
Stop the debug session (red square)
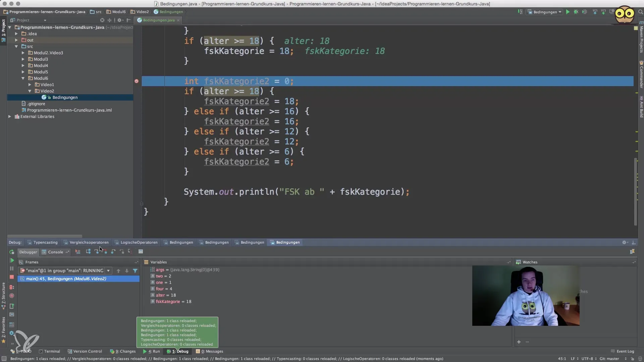tap(12, 277)
